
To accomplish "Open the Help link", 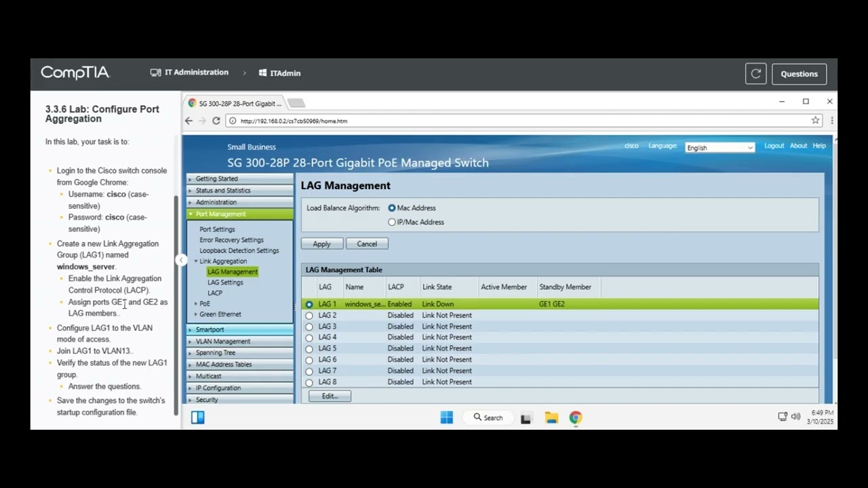I will [x=819, y=146].
